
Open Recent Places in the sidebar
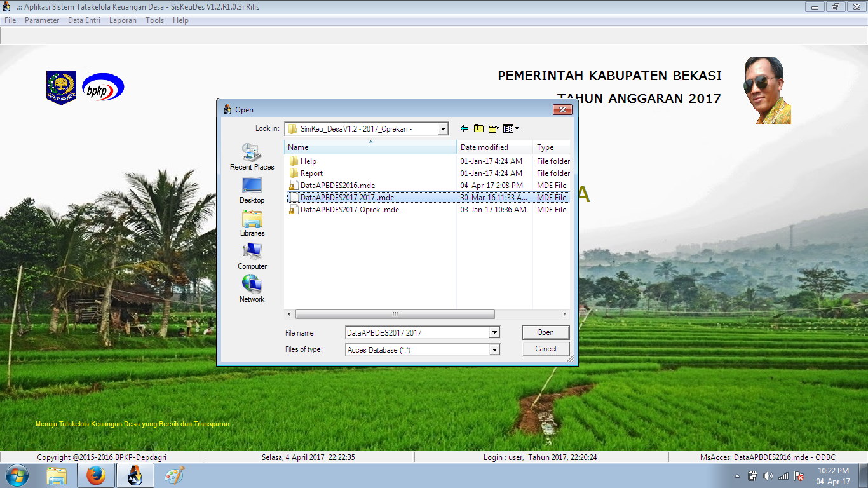pyautogui.click(x=252, y=157)
